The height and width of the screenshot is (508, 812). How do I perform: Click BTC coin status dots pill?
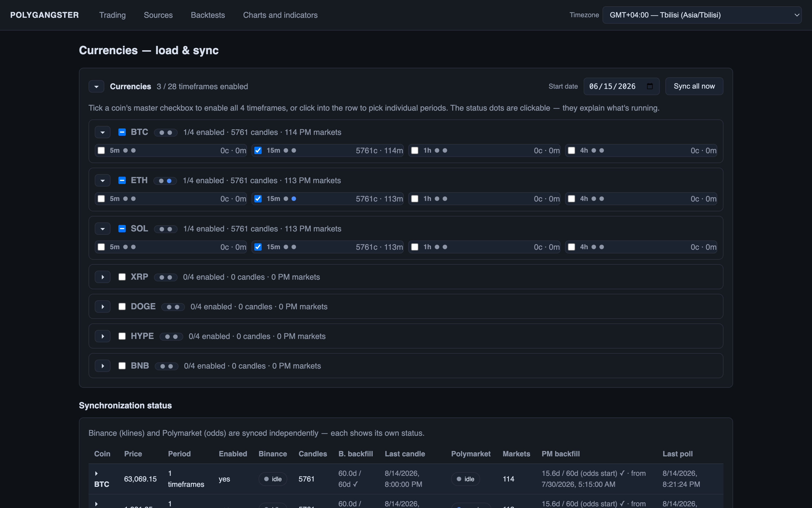coord(166,132)
